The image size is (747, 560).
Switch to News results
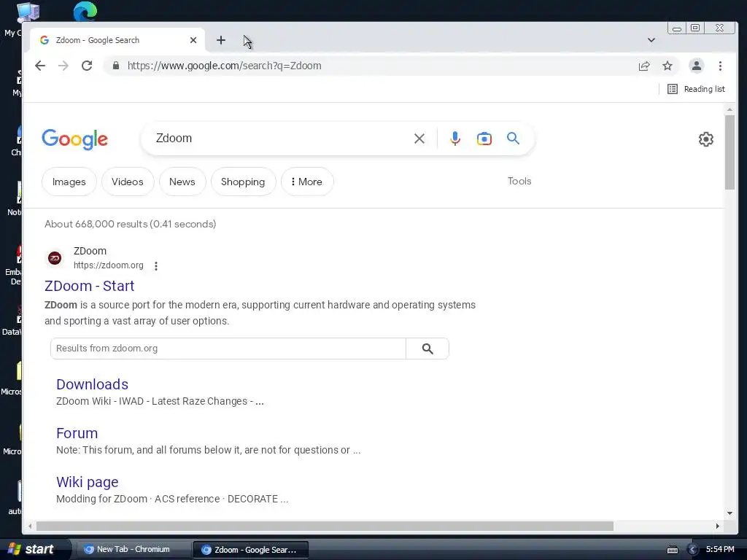[182, 182]
